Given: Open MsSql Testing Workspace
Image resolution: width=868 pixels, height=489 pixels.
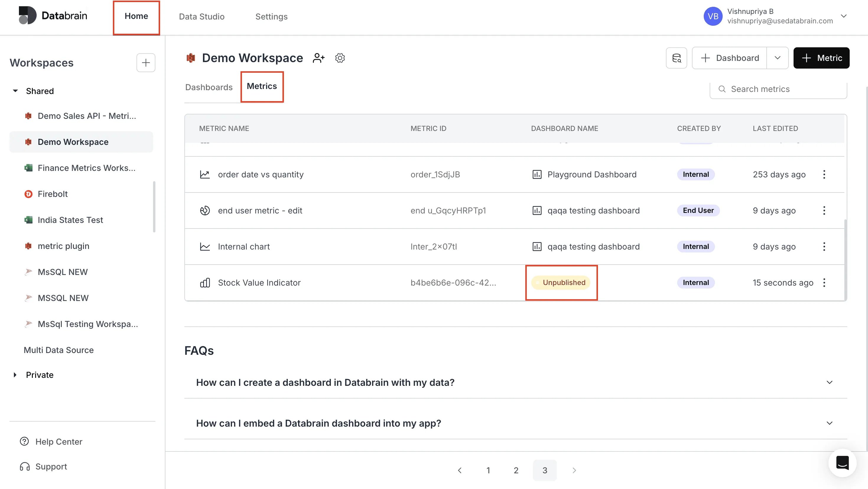Looking at the screenshot, I should [81, 324].
